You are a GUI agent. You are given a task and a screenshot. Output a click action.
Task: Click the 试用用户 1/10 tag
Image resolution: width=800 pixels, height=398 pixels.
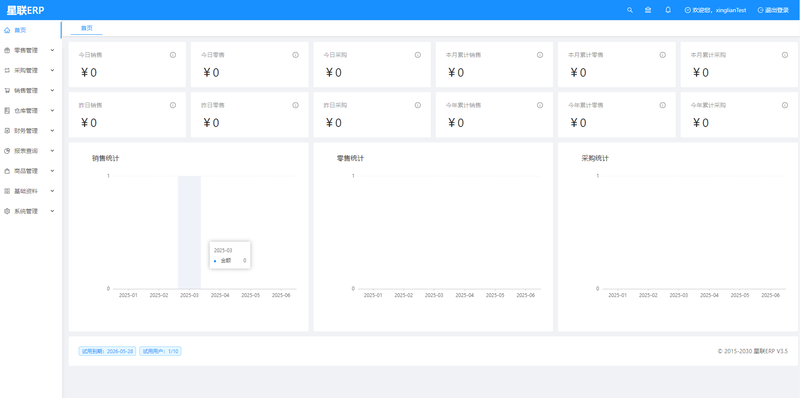[x=160, y=351]
